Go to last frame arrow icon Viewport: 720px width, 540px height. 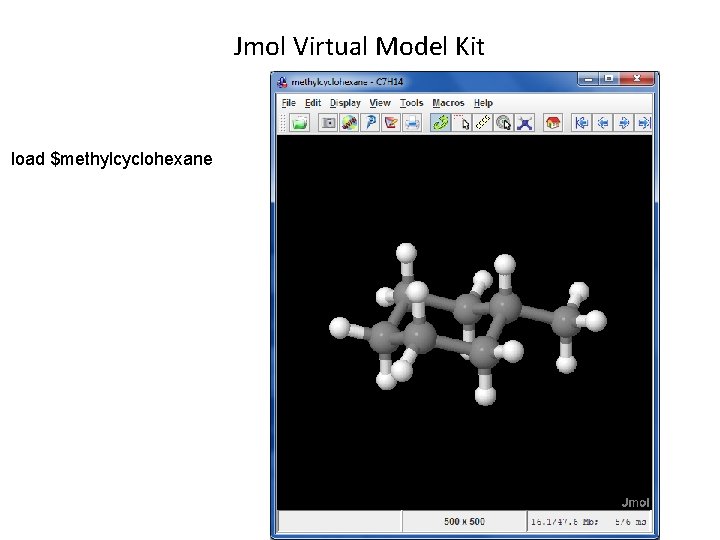pos(643,123)
